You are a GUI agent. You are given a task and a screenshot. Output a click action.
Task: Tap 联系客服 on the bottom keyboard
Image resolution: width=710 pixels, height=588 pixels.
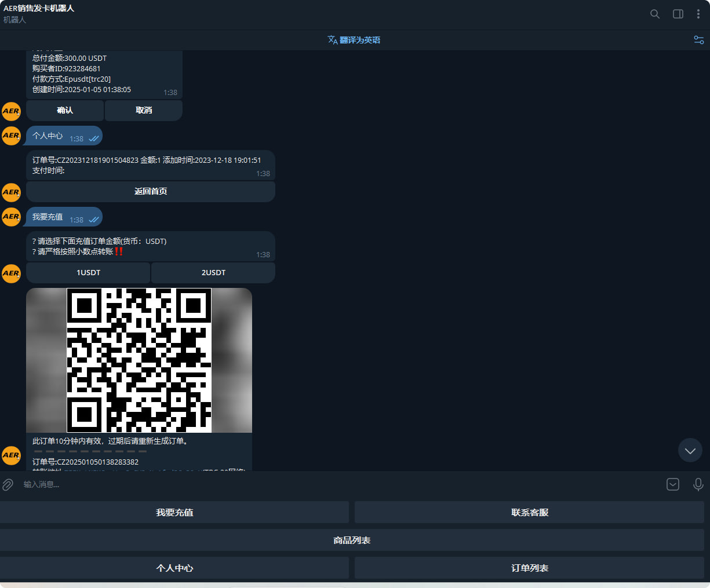pos(530,513)
